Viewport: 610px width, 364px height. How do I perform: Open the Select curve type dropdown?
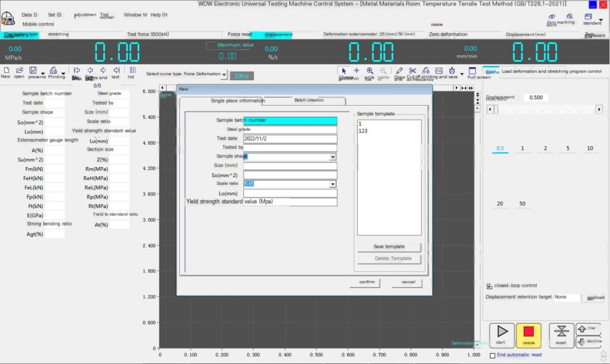coord(224,74)
